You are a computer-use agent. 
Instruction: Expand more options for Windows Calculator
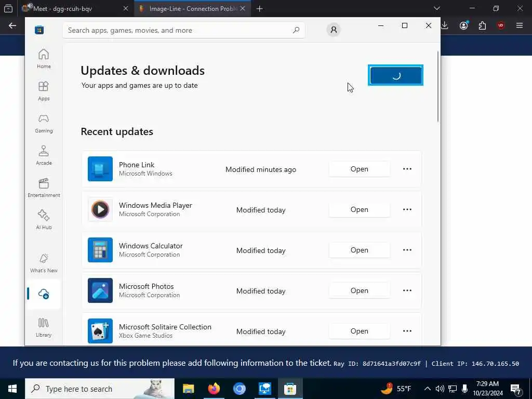407,250
